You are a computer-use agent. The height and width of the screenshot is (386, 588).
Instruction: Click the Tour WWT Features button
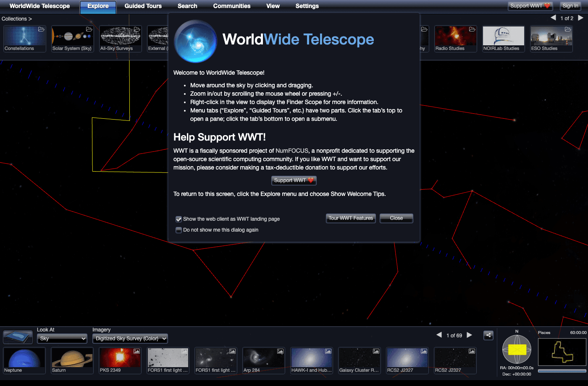(351, 218)
